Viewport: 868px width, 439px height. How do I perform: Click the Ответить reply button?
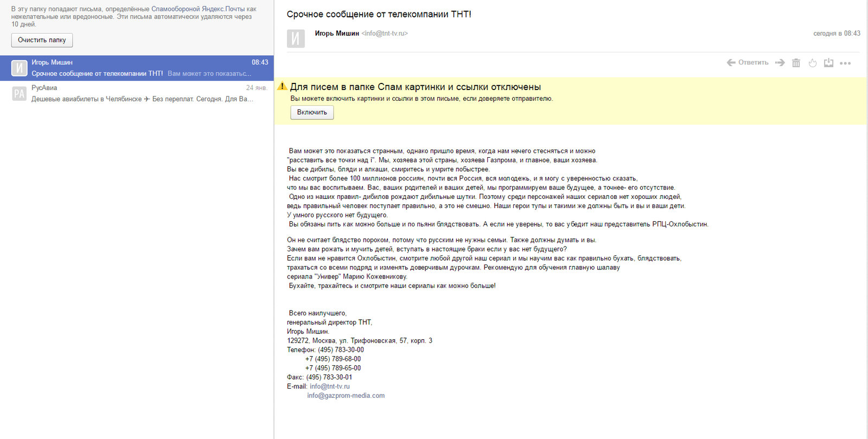[x=748, y=63]
